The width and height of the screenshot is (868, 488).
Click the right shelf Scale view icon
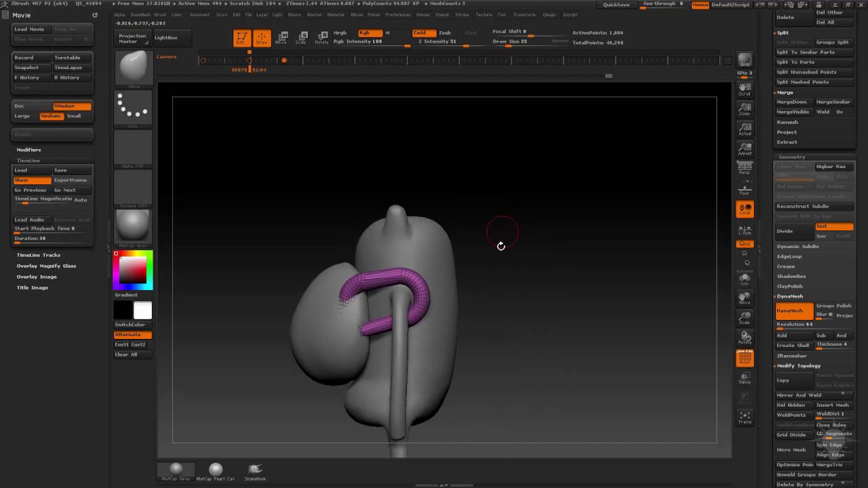pyautogui.click(x=745, y=319)
